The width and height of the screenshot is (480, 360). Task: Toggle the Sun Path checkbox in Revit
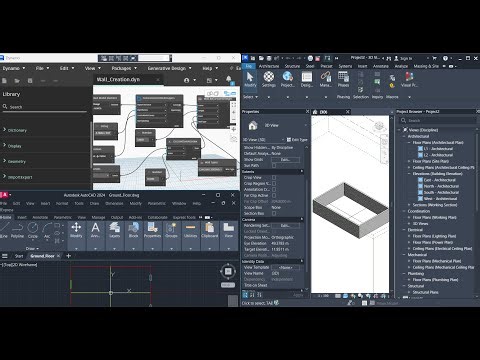tap(274, 165)
